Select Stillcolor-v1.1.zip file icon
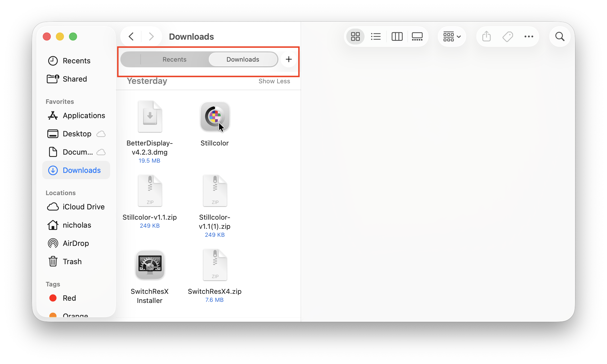 pos(150,191)
